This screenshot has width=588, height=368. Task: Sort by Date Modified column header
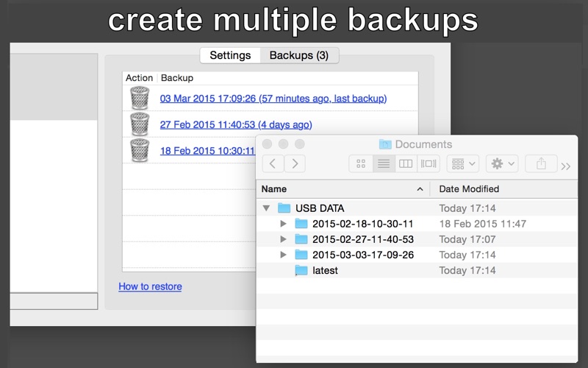(x=469, y=189)
